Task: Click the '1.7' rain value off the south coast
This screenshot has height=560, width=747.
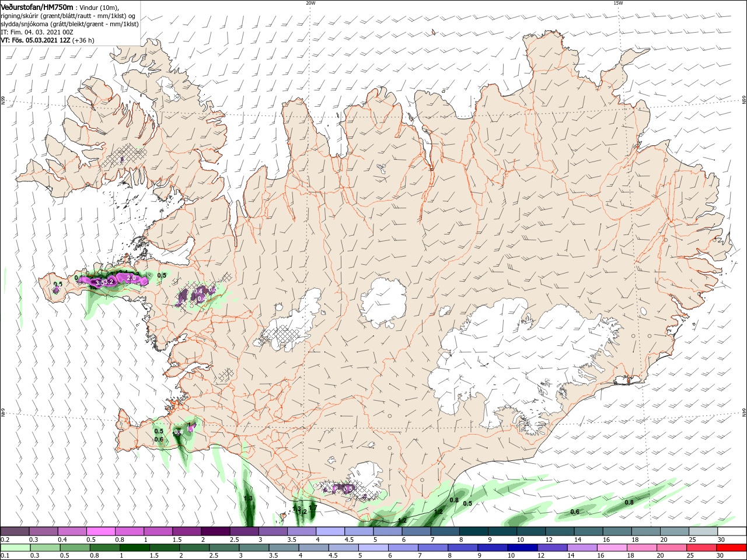Action: coord(313,508)
